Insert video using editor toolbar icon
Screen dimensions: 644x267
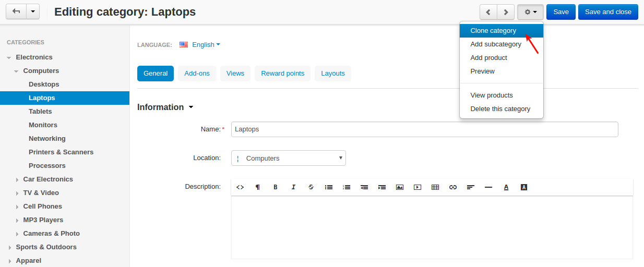(x=418, y=187)
